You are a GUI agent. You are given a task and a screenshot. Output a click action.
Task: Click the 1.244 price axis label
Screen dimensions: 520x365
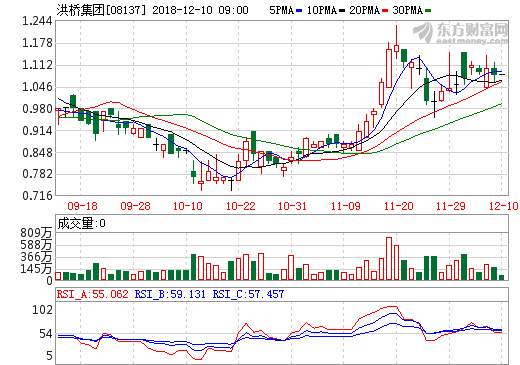click(x=38, y=21)
